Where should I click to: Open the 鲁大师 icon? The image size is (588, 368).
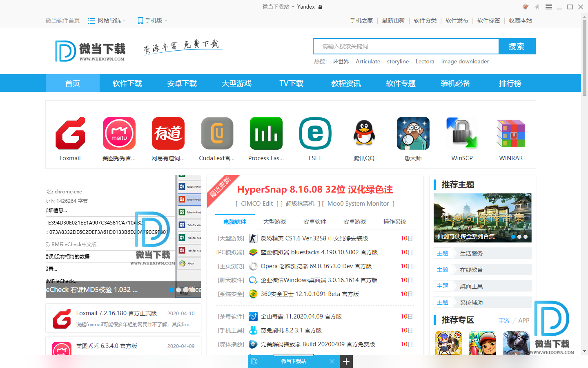coord(413,133)
